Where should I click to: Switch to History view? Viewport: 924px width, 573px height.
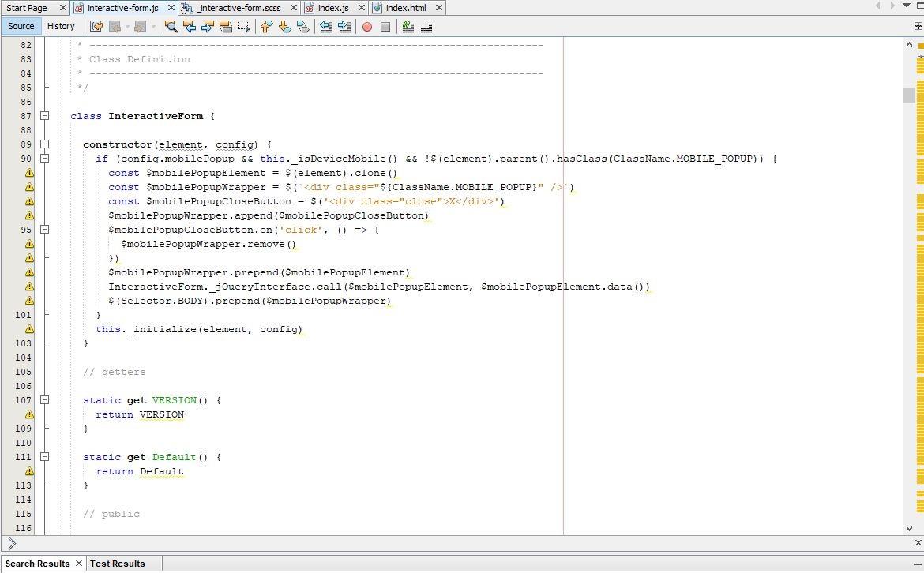pos(61,26)
